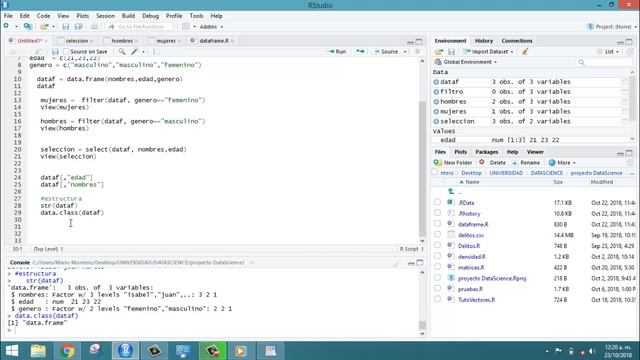Click the Load workspace icon in Environment pane
This screenshot has width=640, height=360.
coord(439,52)
